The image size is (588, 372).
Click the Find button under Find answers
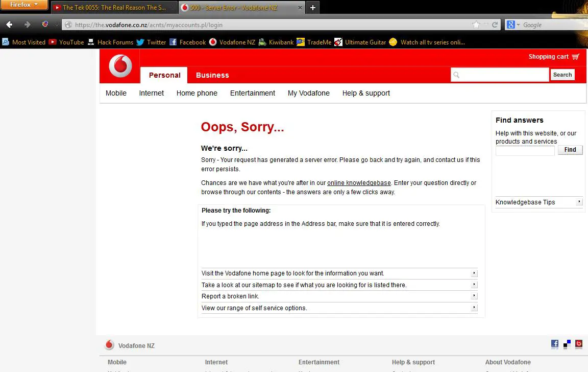coord(570,150)
